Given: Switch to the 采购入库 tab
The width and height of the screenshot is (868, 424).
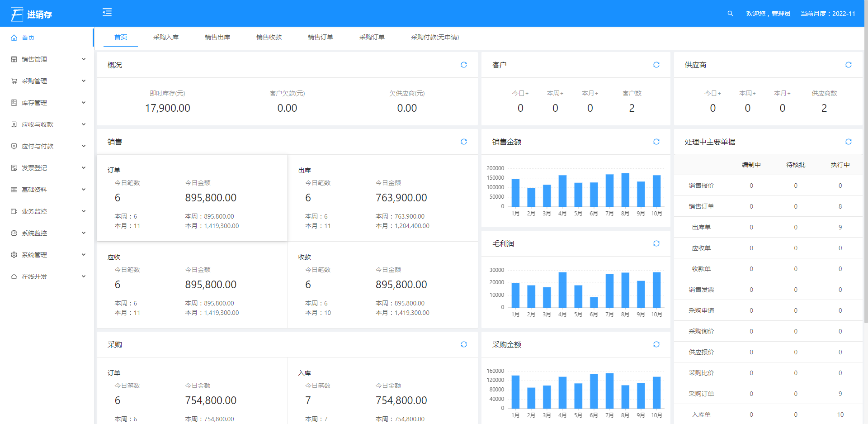Looking at the screenshot, I should tap(166, 37).
